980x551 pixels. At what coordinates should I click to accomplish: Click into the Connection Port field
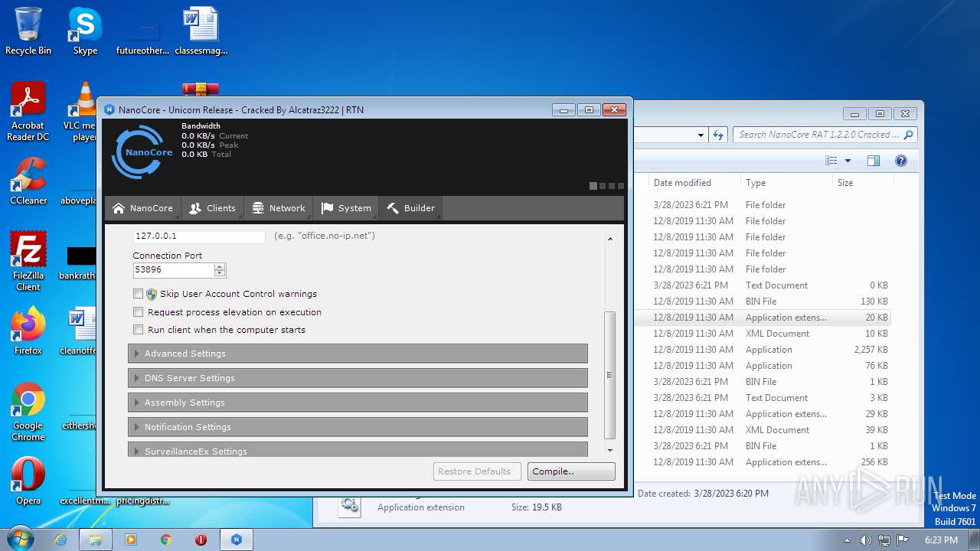tap(173, 270)
